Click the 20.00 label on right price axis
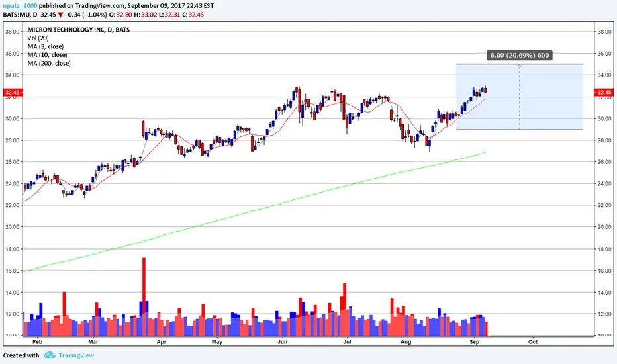The image size is (617, 364). 604,227
